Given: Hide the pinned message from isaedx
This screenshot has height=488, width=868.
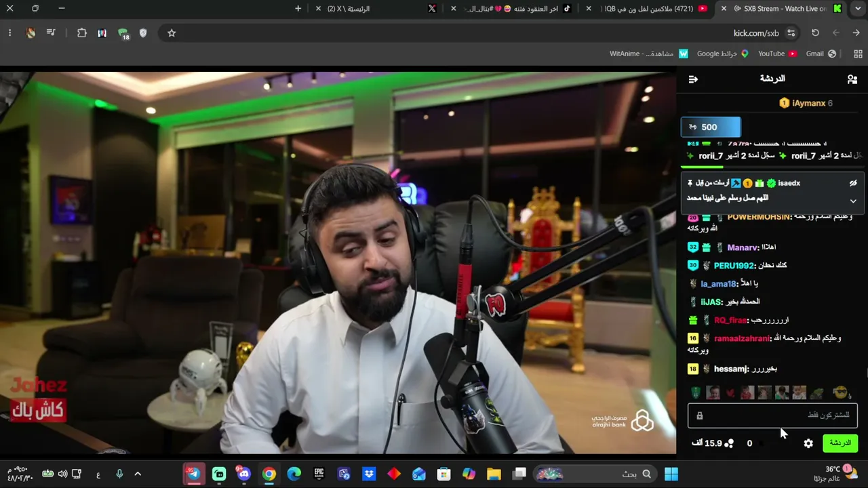Looking at the screenshot, I should tap(853, 183).
